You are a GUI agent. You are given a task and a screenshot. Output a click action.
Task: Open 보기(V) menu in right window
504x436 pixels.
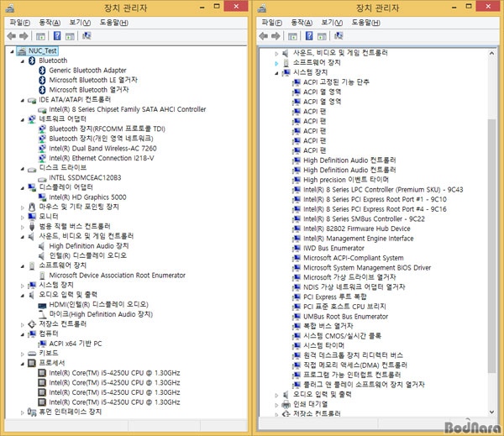click(x=332, y=23)
